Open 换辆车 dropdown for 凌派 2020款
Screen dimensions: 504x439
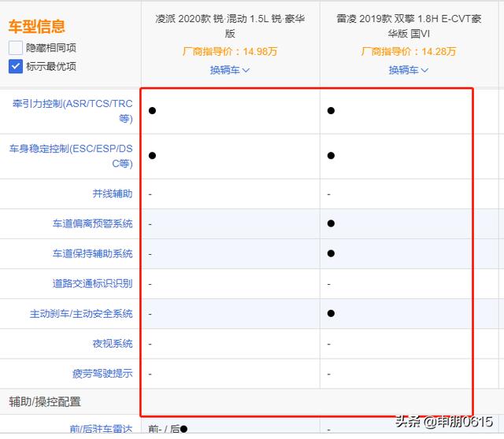pyautogui.click(x=229, y=70)
